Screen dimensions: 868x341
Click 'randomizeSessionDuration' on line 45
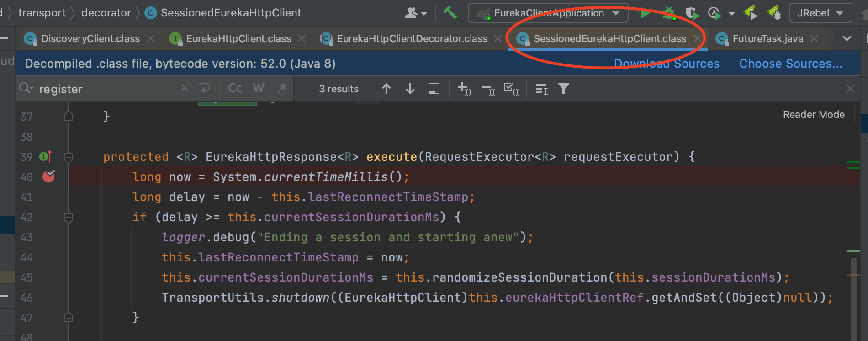tap(520, 277)
